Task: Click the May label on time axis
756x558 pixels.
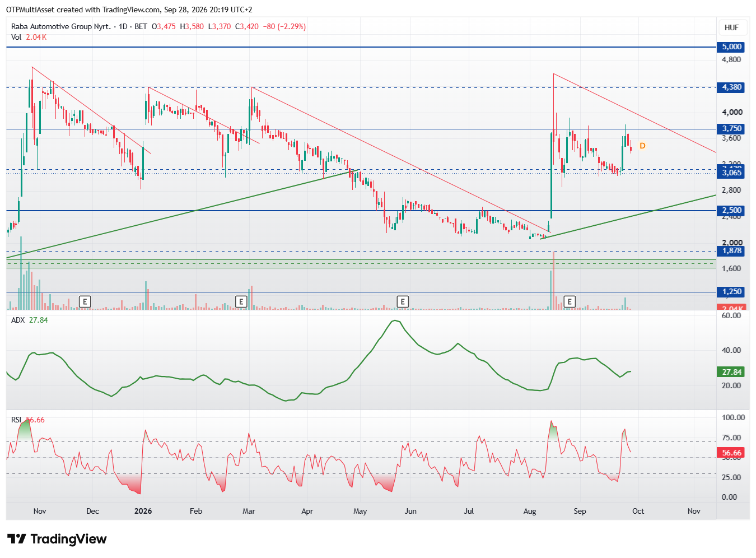Action: click(x=360, y=511)
